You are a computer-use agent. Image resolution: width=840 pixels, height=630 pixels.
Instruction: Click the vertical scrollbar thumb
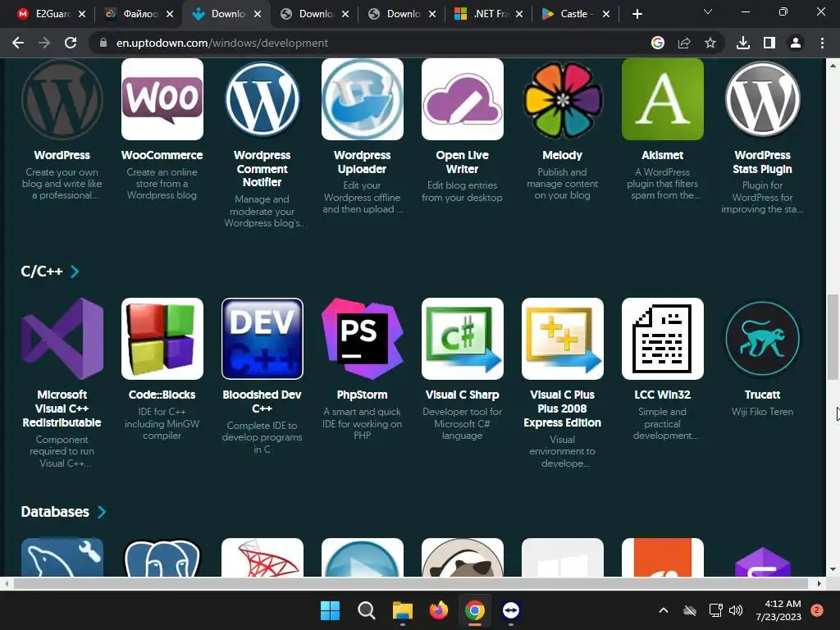coord(833,336)
